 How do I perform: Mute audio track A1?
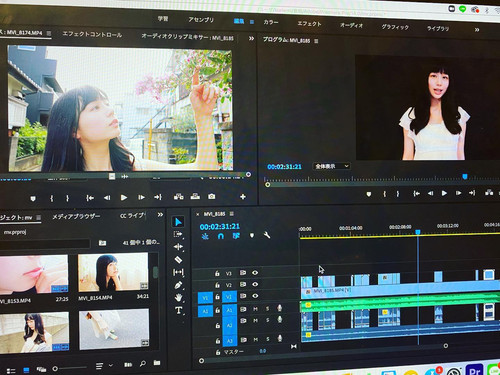tap(255, 309)
